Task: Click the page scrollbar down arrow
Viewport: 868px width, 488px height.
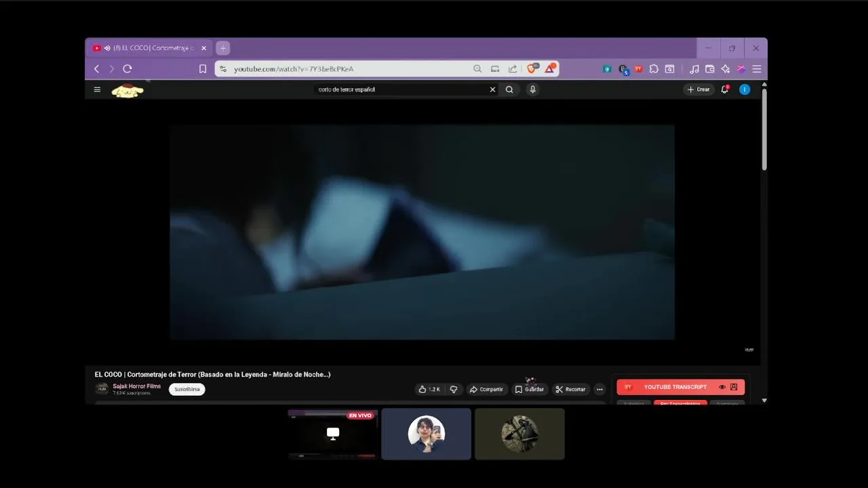Action: [x=764, y=400]
